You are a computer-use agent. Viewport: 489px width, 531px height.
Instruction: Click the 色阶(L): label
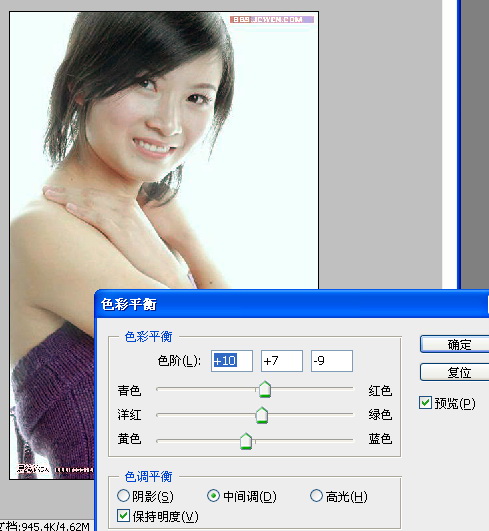(x=179, y=361)
